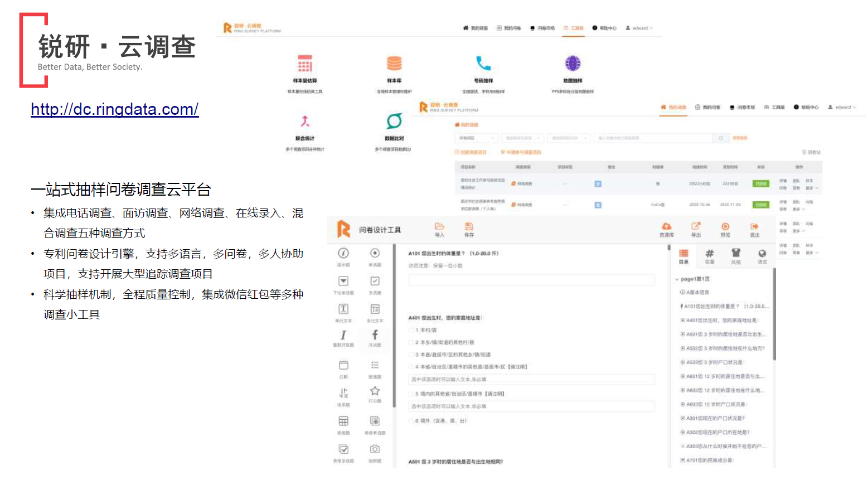
Task: Switch to the 目录 outline tab
Action: pyautogui.click(x=683, y=256)
